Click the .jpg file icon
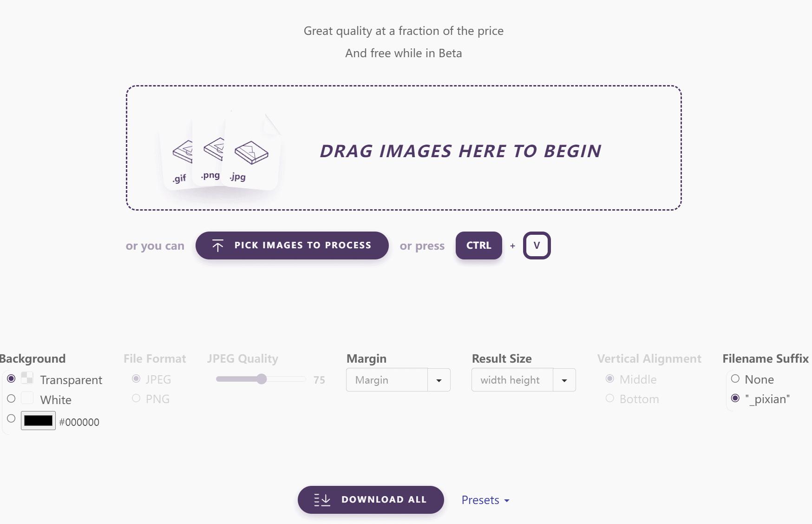 point(251,153)
